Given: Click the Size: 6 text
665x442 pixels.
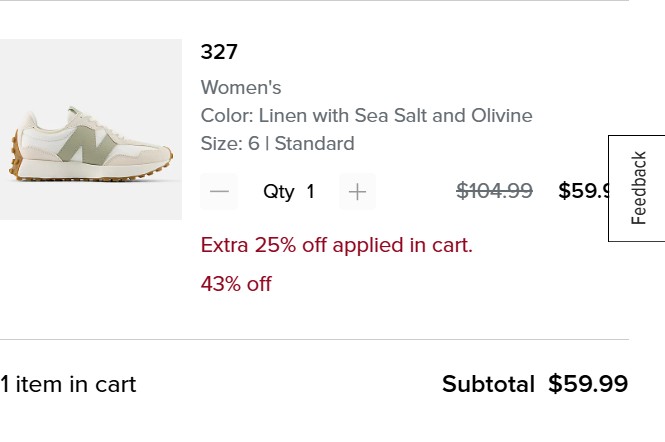Looking at the screenshot, I should coord(229,143).
